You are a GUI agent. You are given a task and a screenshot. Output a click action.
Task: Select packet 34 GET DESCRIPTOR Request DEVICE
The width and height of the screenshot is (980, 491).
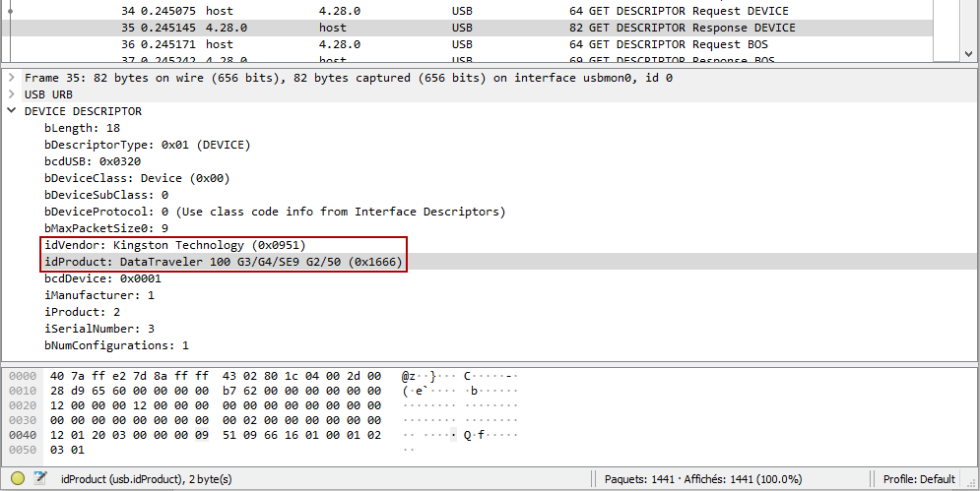pos(468,11)
